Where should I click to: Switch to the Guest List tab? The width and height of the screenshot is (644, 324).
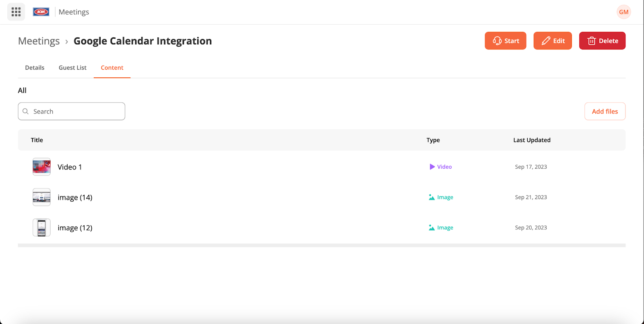point(72,68)
